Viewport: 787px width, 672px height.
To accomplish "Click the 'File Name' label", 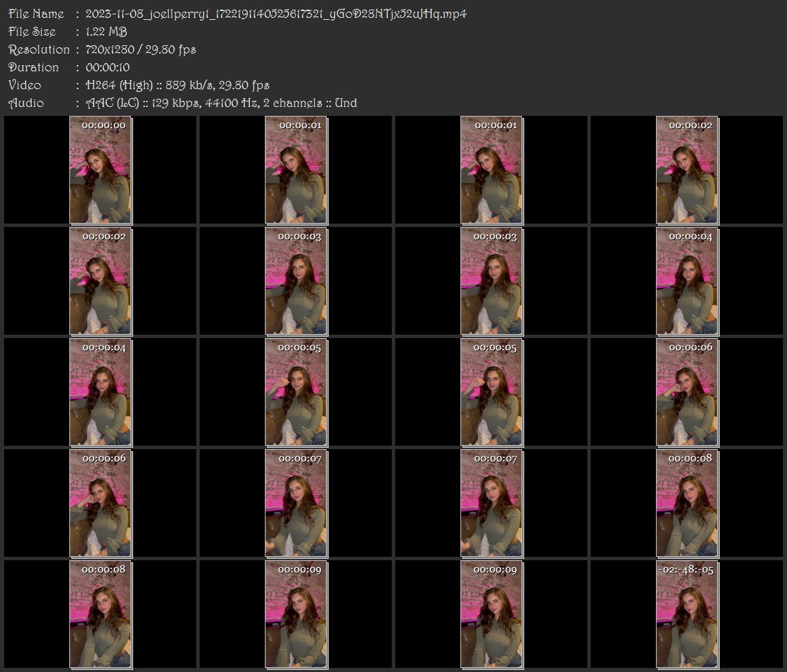I will point(36,14).
